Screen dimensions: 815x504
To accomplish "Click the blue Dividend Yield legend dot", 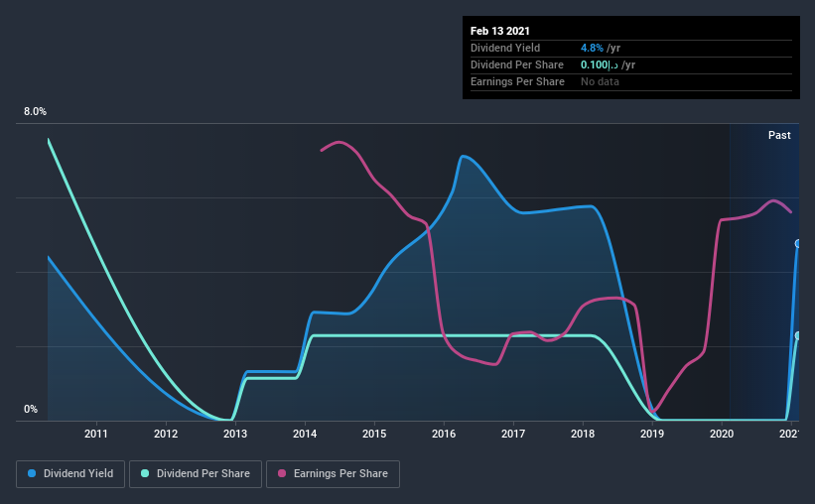I will (x=32, y=473).
